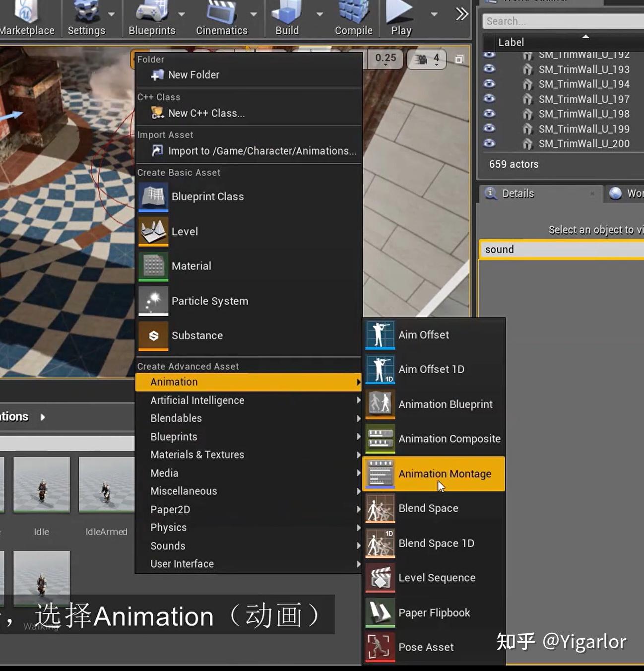
Task: Start Play from the toolbar
Action: (x=401, y=18)
